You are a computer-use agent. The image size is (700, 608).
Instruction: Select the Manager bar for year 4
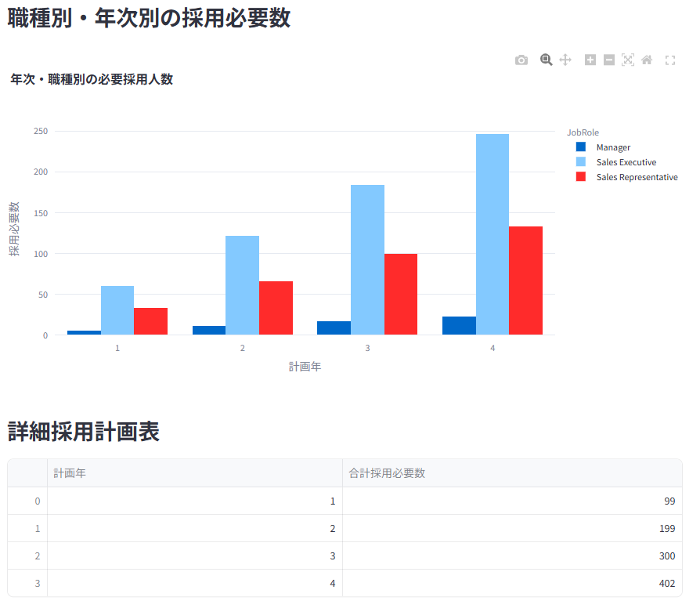(x=459, y=326)
